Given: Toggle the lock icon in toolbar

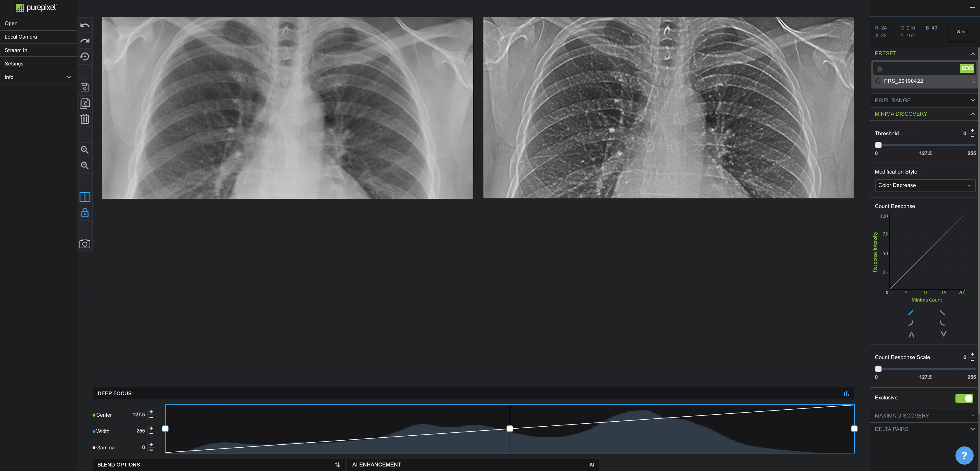Looking at the screenshot, I should tap(85, 212).
